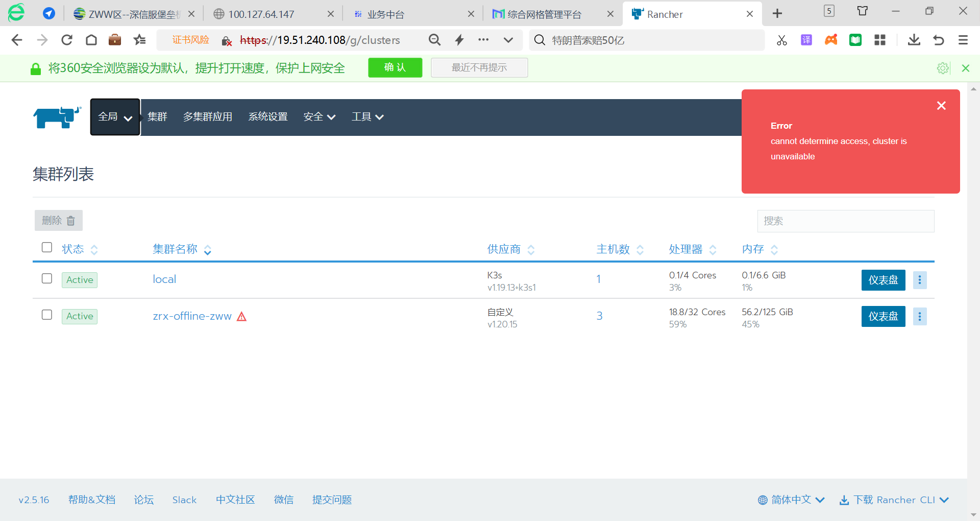980x521 pixels.
Task: Tick the checkbox for zrx-offline-zww cluster
Action: (x=47, y=315)
